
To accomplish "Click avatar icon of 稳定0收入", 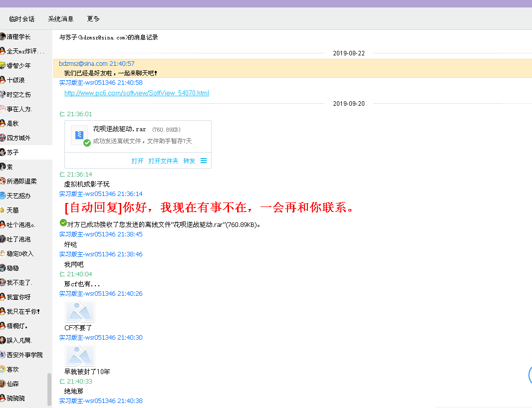I will tap(2, 254).
